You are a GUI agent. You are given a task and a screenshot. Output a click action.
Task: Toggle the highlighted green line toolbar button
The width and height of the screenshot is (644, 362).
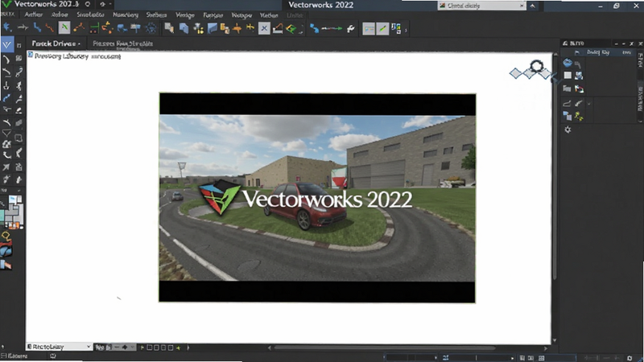click(x=64, y=28)
